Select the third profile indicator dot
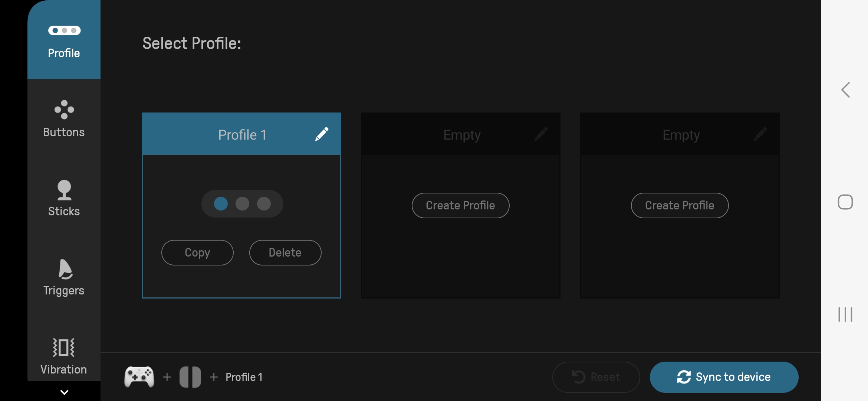The image size is (868, 401). 264,204
